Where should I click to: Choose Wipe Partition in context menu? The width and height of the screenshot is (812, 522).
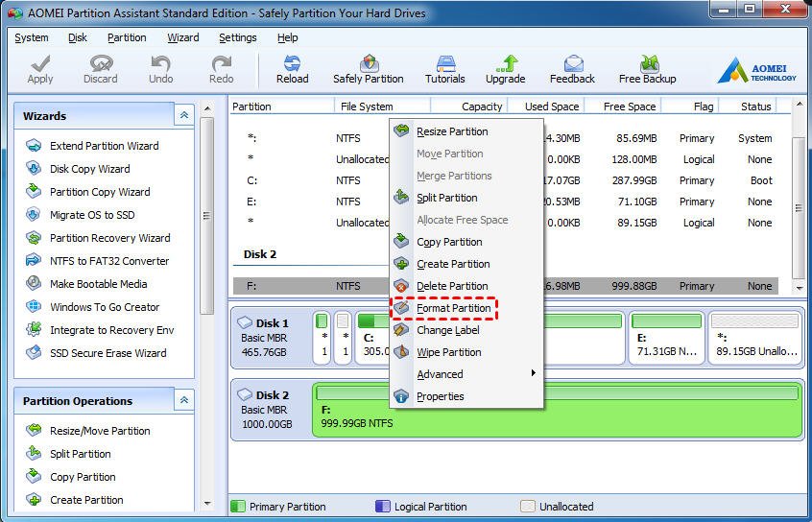pos(466,352)
